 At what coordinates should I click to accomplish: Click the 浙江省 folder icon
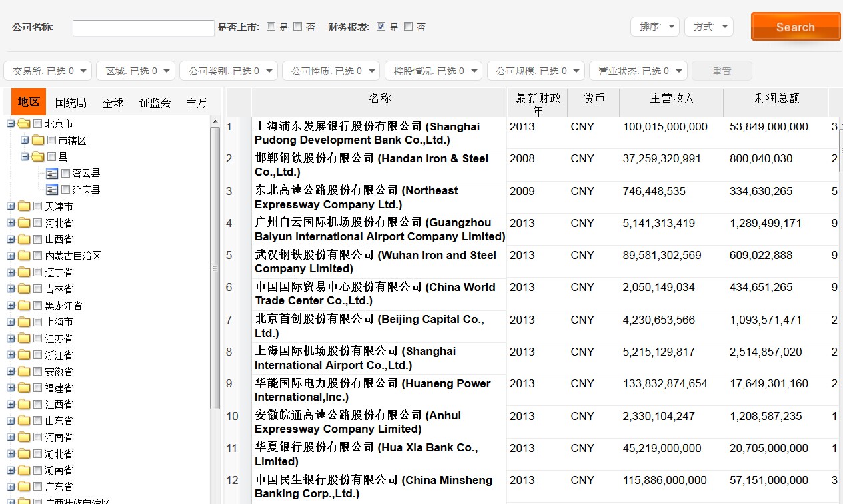pos(24,355)
